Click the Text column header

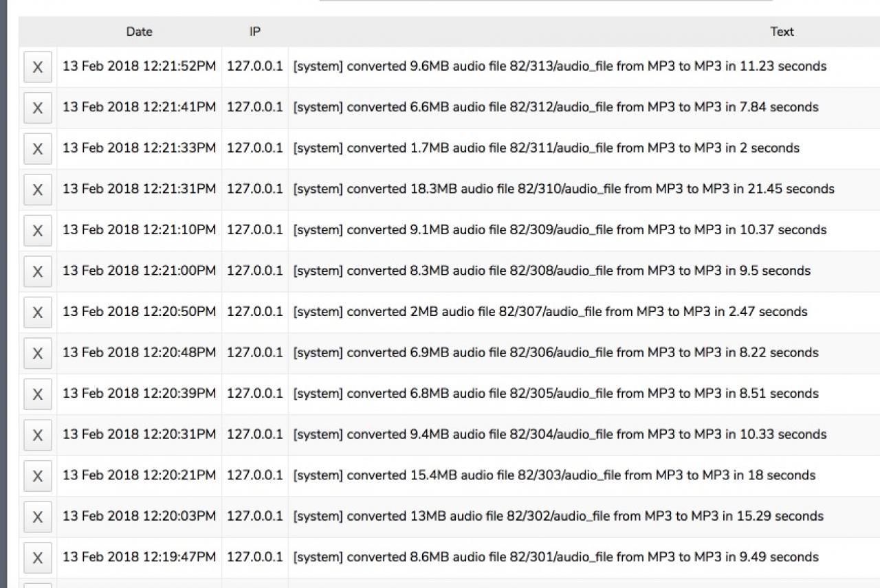[x=782, y=32]
